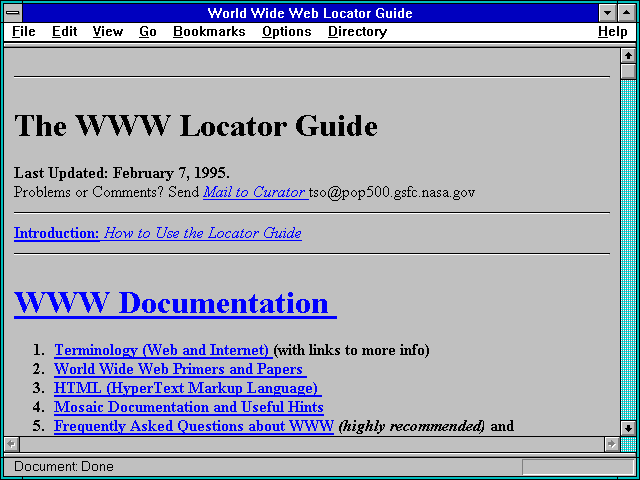The image size is (640, 480).
Task: Open the Go menu
Action: [148, 32]
